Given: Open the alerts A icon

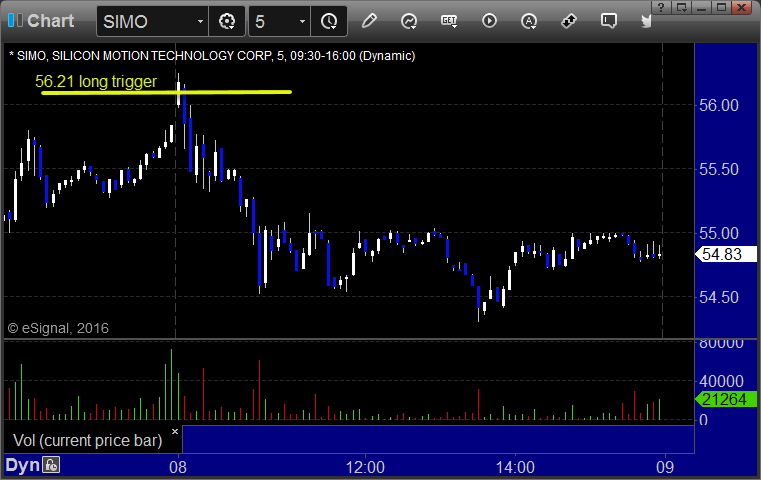Looking at the screenshot, I should 529,21.
